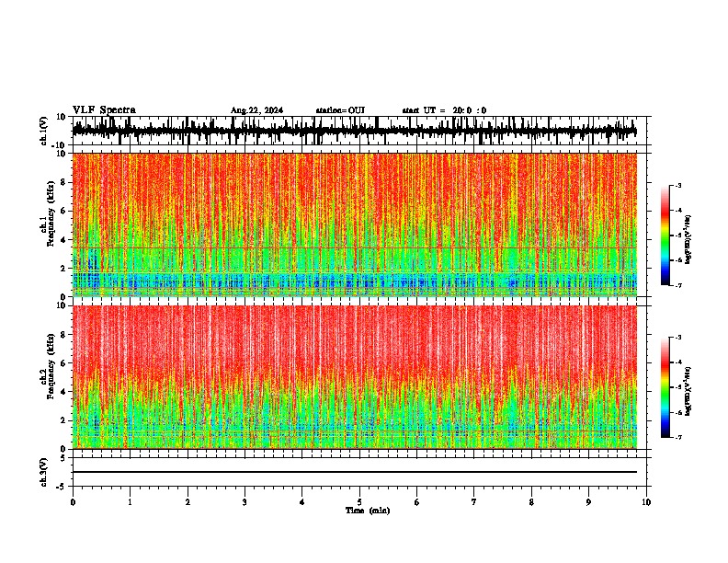
Task: Click the date label 'Aug.22, 2024'
Action: tap(256, 110)
